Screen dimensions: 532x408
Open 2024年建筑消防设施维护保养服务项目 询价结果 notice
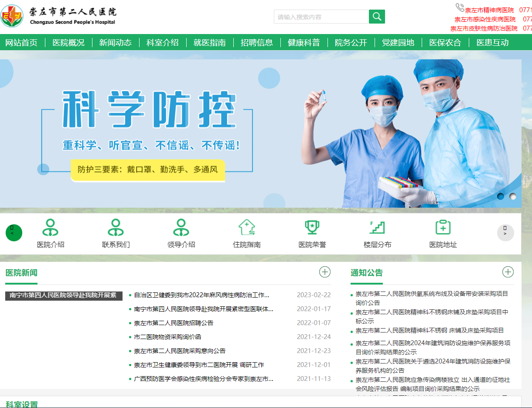[433, 347]
